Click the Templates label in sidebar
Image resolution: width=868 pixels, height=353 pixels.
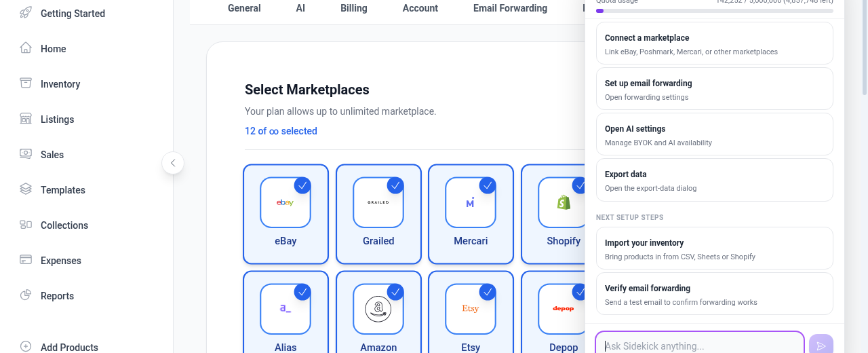coord(63,190)
